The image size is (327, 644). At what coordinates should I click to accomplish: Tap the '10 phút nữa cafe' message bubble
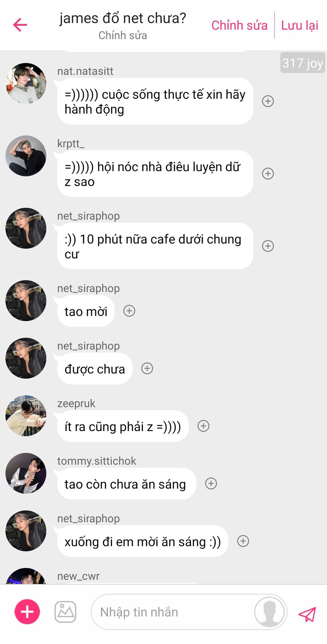click(x=155, y=246)
